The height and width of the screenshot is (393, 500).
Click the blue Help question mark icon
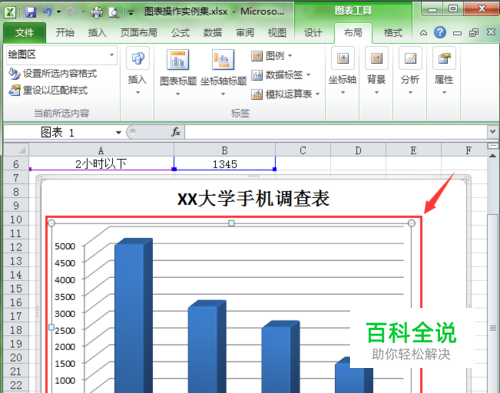pos(440,32)
